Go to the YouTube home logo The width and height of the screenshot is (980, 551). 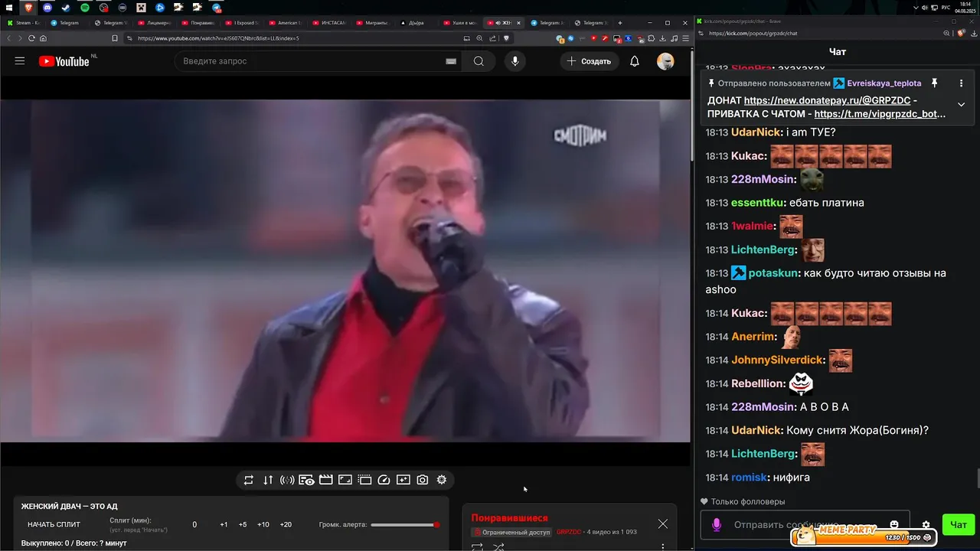64,61
